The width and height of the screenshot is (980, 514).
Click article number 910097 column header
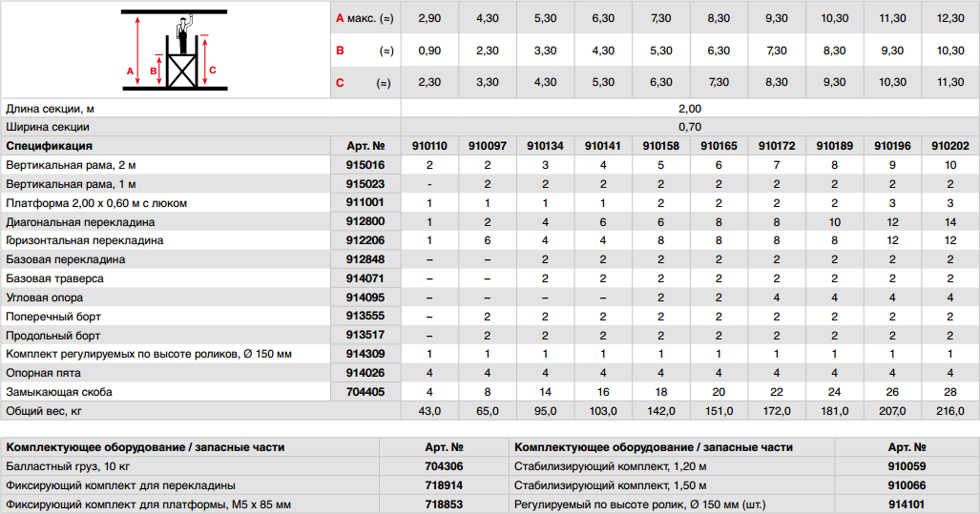(488, 146)
